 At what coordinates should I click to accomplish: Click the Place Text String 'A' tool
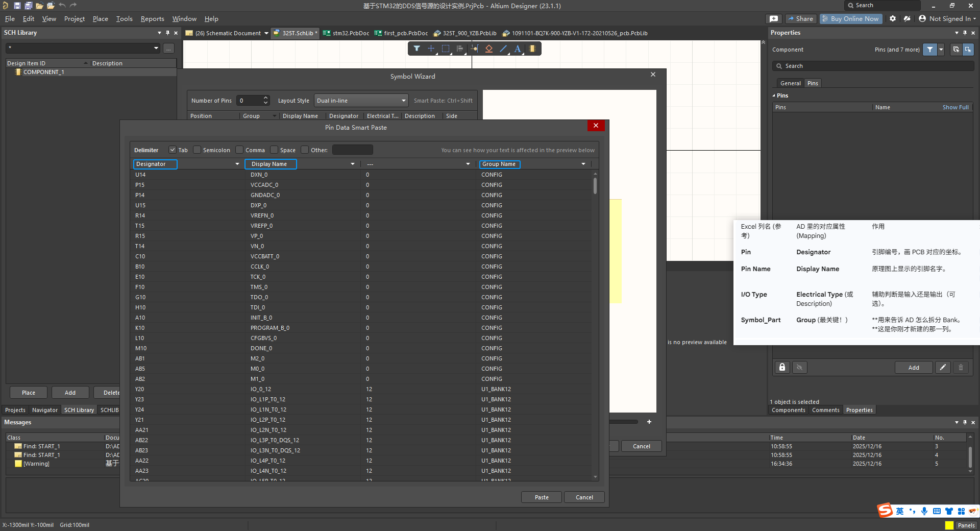click(x=518, y=49)
